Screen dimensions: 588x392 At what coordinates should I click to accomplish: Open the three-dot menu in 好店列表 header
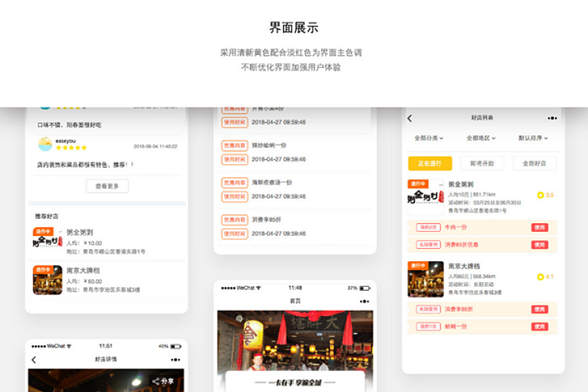pyautogui.click(x=552, y=118)
